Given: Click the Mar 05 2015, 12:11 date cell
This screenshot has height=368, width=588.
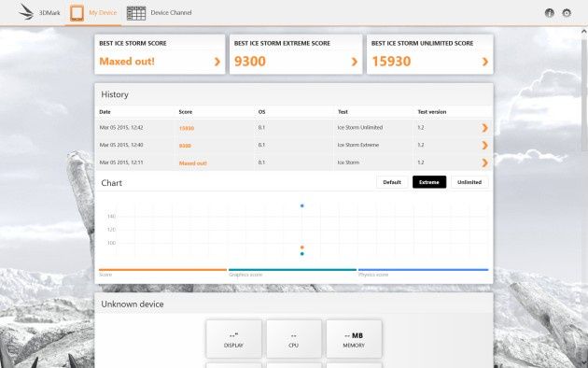Looking at the screenshot, I should (121, 163).
